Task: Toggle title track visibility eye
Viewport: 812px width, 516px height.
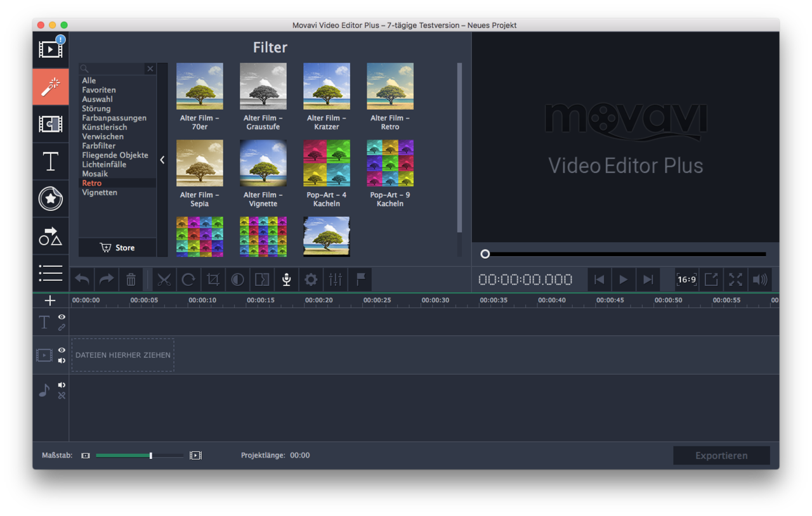Action: tap(62, 317)
